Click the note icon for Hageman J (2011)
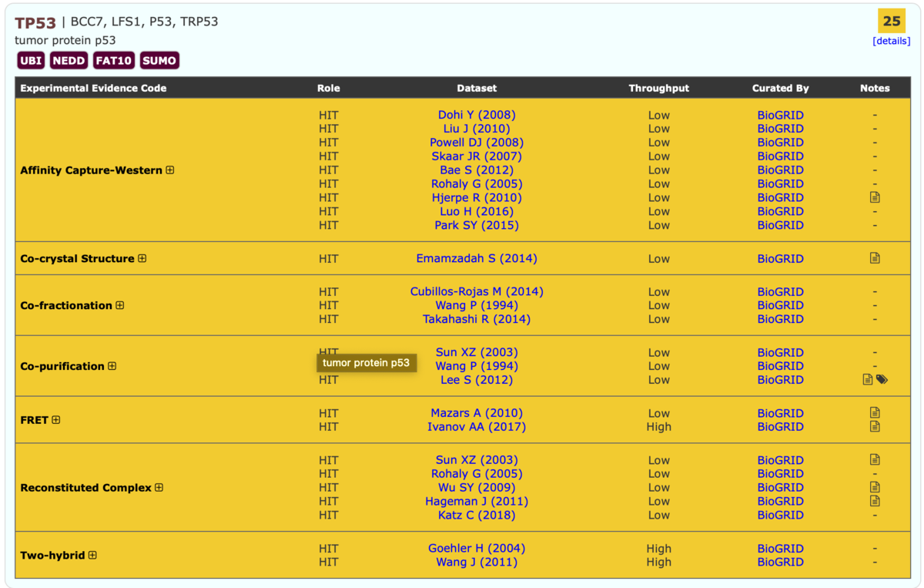 (x=875, y=501)
